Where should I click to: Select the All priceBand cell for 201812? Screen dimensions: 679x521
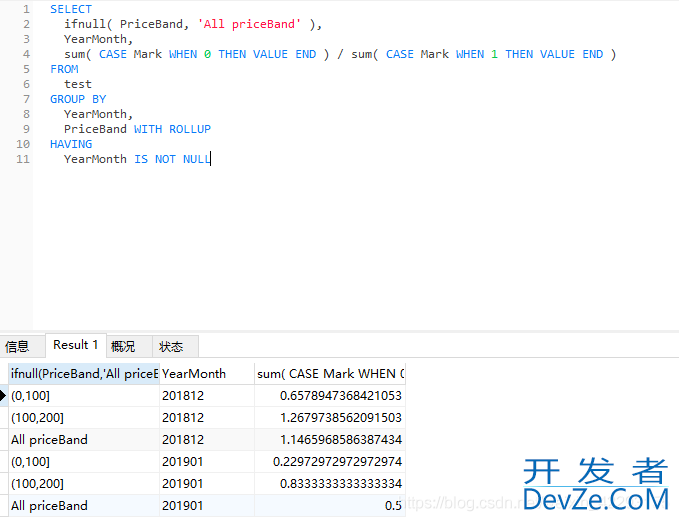(x=84, y=440)
